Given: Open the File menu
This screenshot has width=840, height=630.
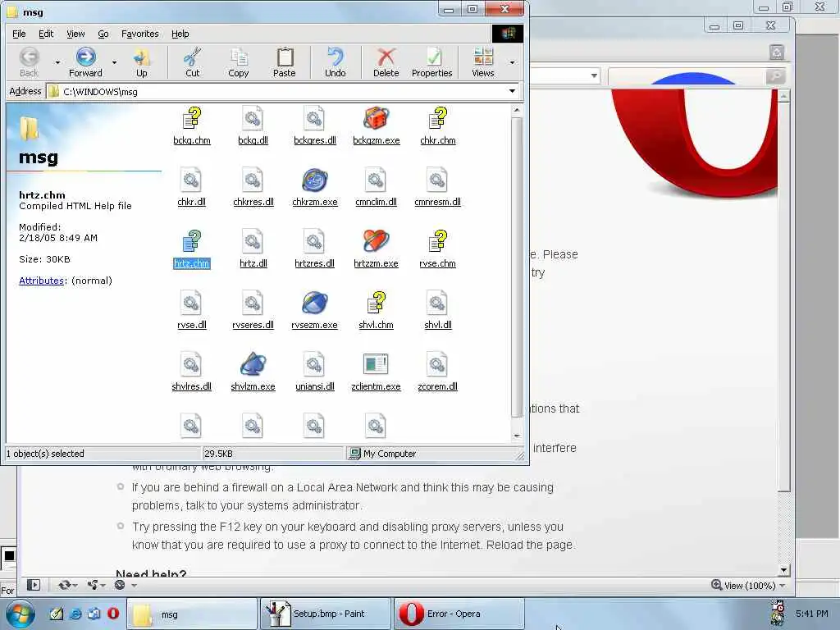Looking at the screenshot, I should [19, 34].
